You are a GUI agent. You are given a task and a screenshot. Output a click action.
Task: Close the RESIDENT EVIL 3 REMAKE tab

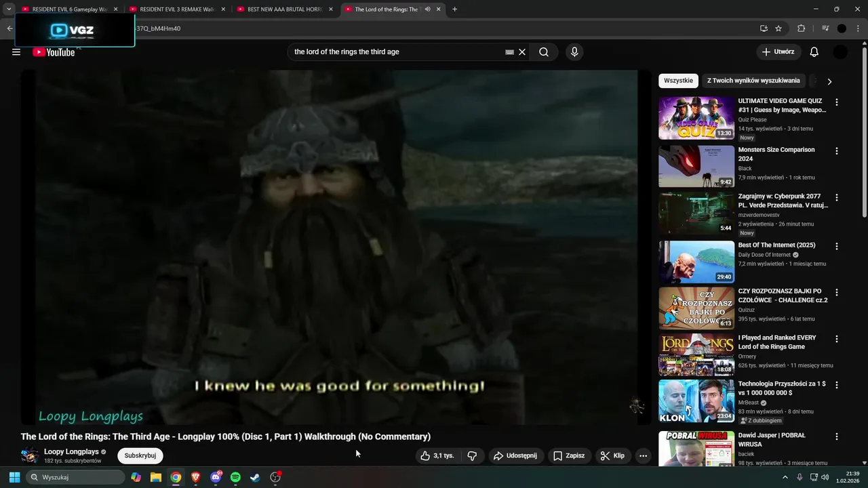(223, 9)
